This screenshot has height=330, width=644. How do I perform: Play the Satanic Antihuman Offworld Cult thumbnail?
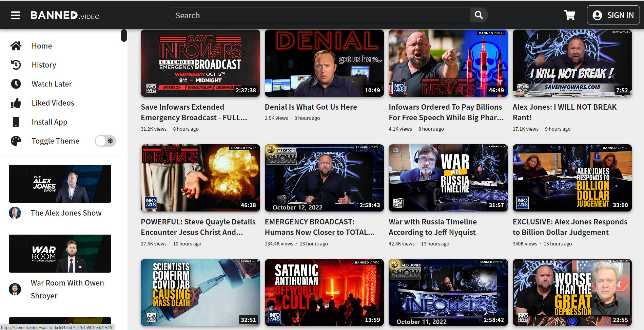[324, 293]
